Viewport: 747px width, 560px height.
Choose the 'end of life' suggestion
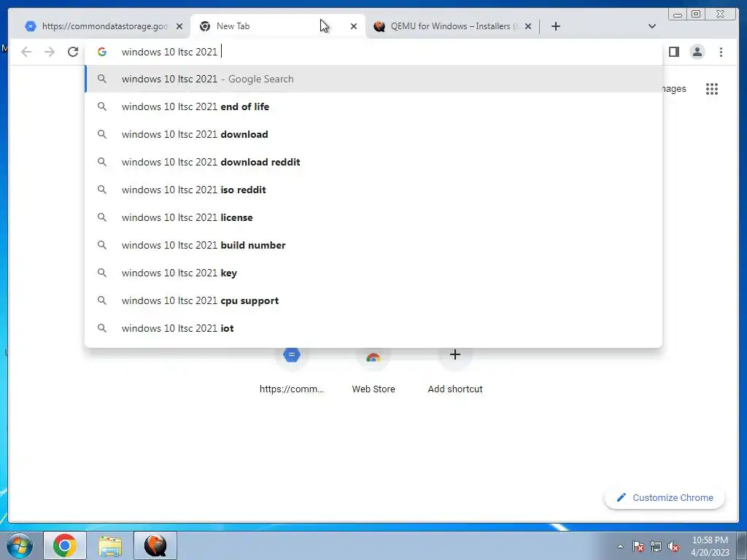point(373,106)
